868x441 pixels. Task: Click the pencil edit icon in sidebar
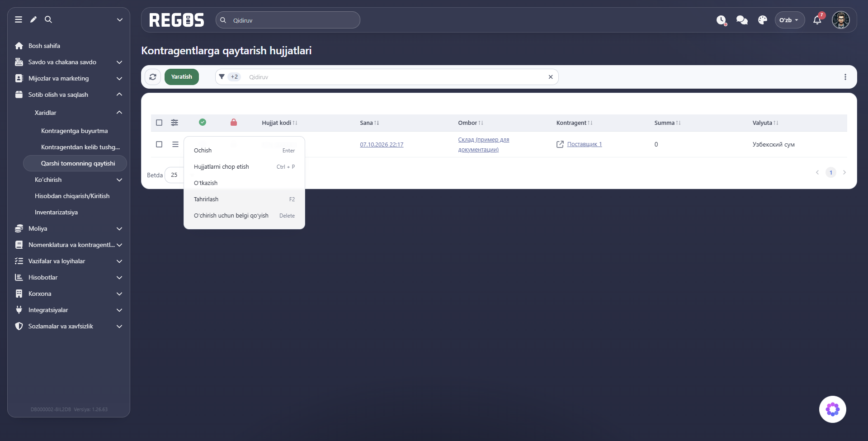(33, 19)
